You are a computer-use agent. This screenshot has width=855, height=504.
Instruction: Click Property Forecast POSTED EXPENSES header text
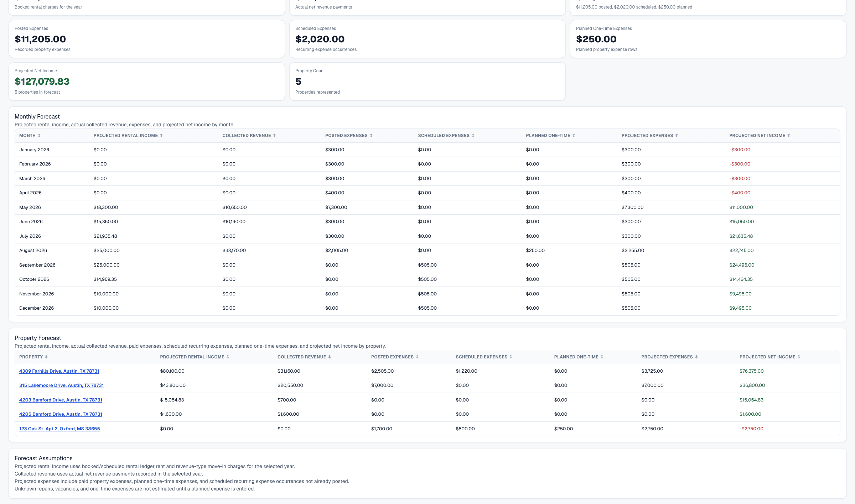(x=392, y=357)
